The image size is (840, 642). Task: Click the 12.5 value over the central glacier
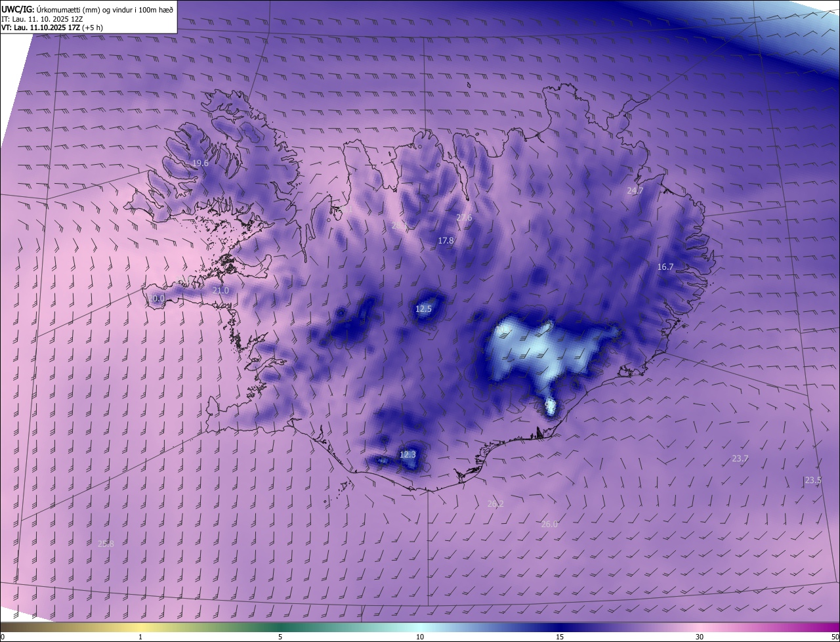(x=424, y=309)
